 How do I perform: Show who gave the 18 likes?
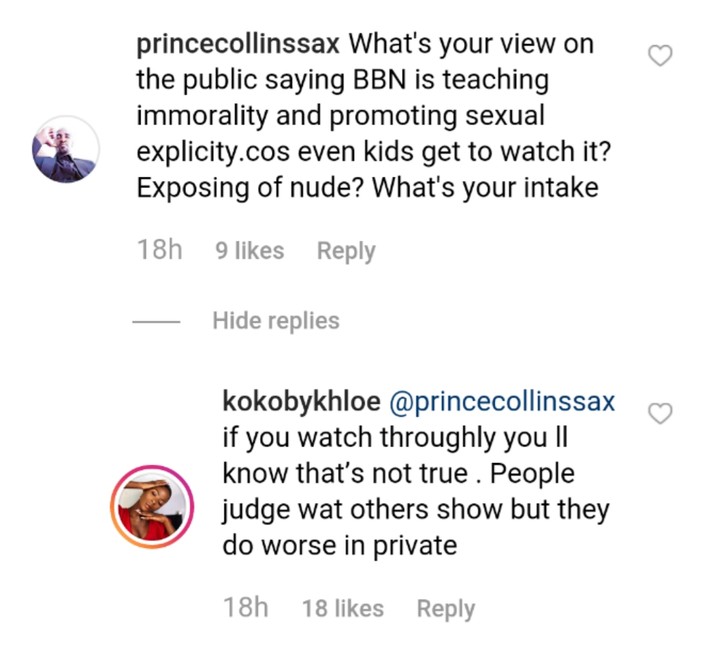coord(342,607)
